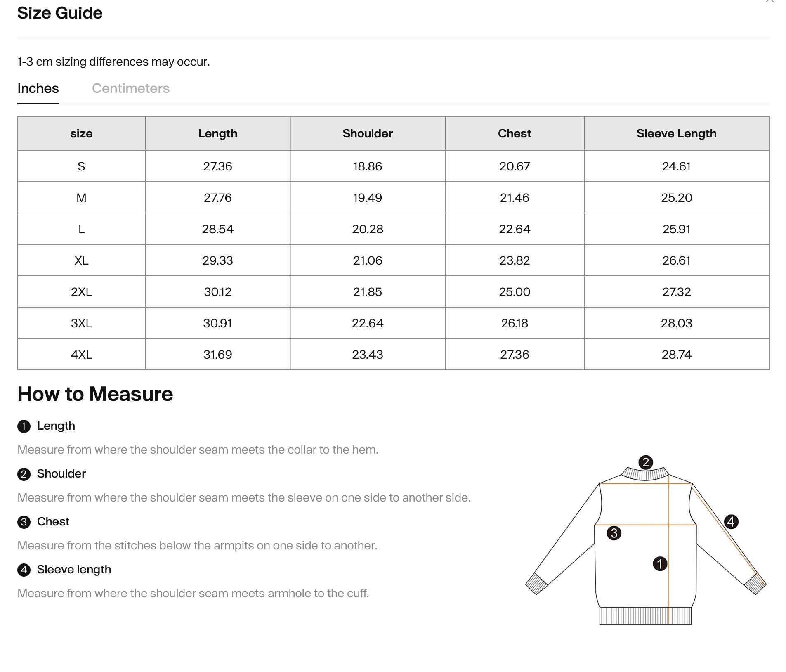This screenshot has width=786, height=672.
Task: Click the number 4 Sleeve length bullet icon
Action: pos(24,570)
